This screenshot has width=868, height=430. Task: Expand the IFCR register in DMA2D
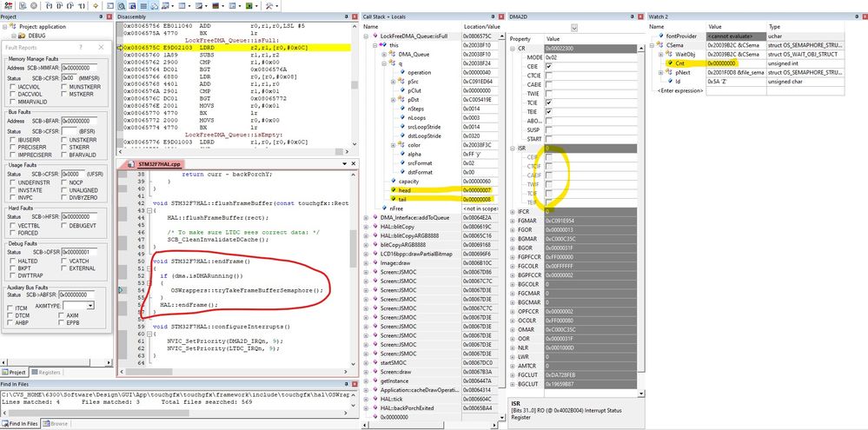513,211
